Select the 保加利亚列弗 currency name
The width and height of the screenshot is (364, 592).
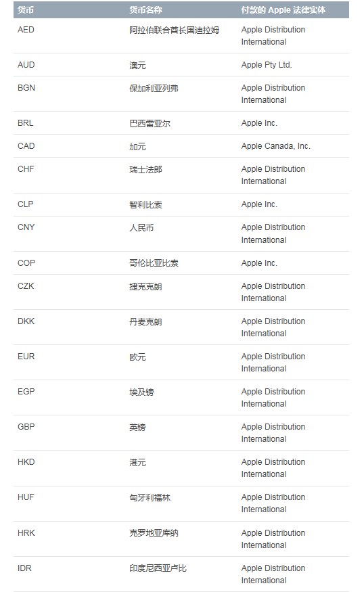point(154,89)
